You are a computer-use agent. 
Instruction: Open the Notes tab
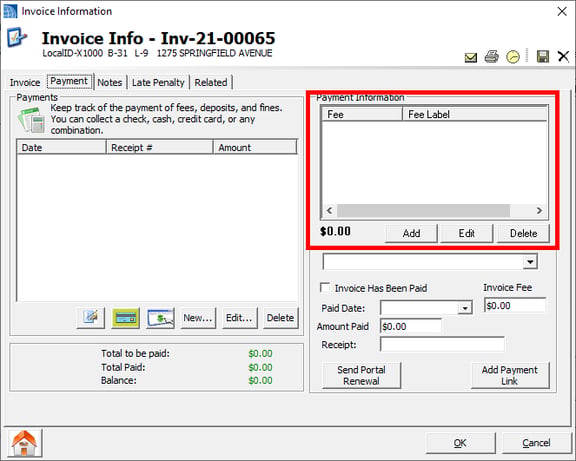pyautogui.click(x=109, y=82)
